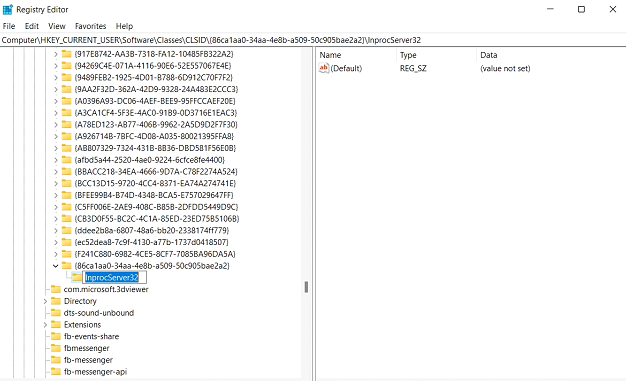The image size is (626, 381).
Task: Select the fb-events-share key label
Action: 91,336
